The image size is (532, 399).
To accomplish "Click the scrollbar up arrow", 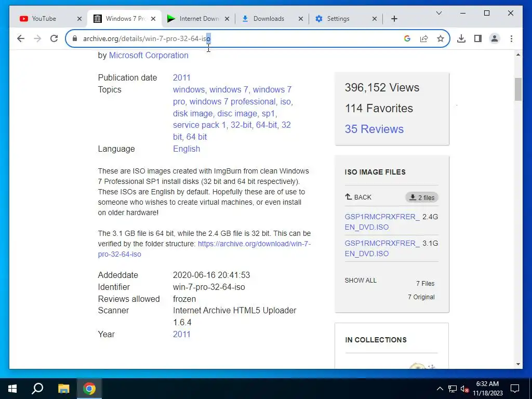I will click(518, 55).
